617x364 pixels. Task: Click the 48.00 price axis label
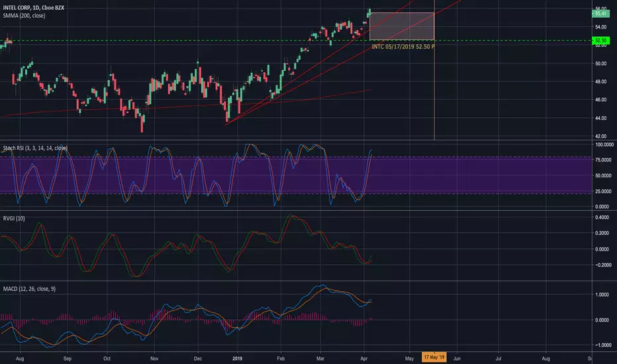tap(600, 82)
